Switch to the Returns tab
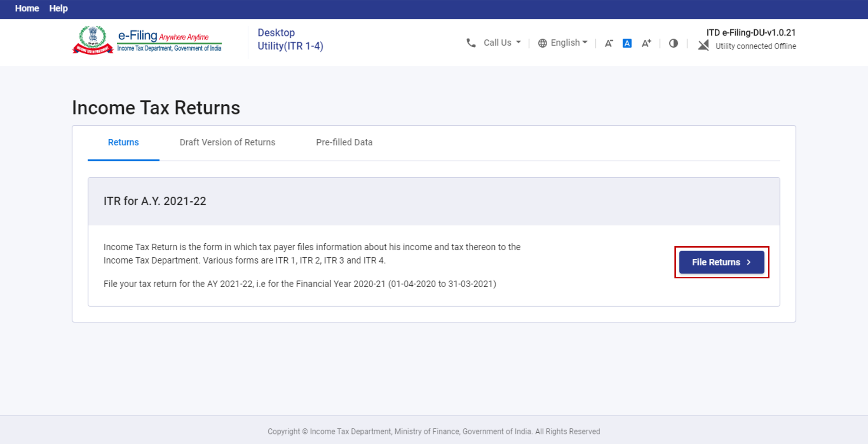This screenshot has width=868, height=444. pyautogui.click(x=123, y=142)
